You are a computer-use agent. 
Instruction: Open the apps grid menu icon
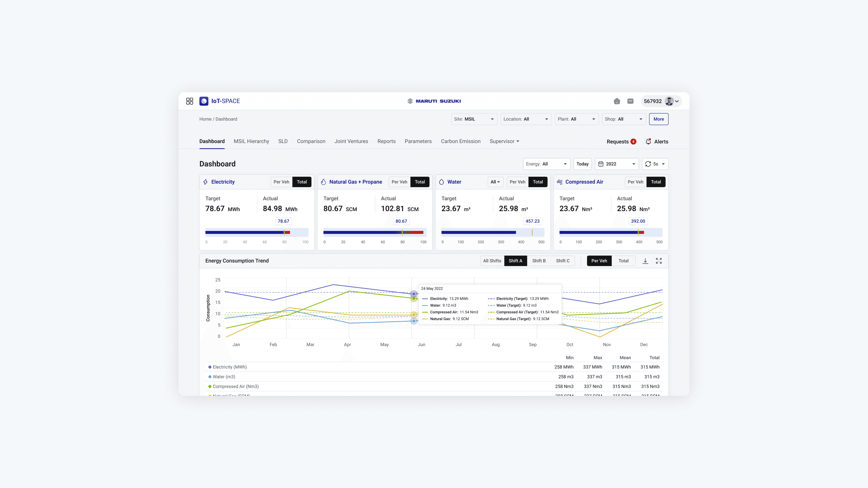pos(189,101)
